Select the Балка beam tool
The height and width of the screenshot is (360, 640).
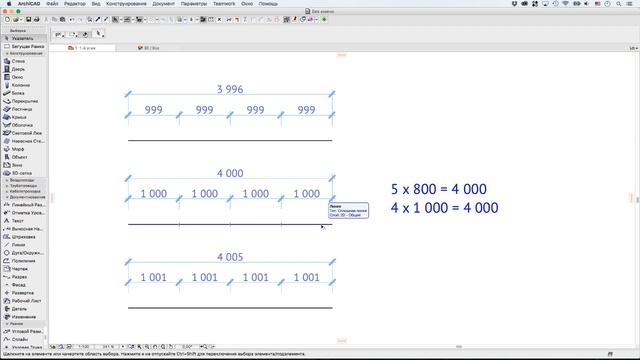coord(24,93)
